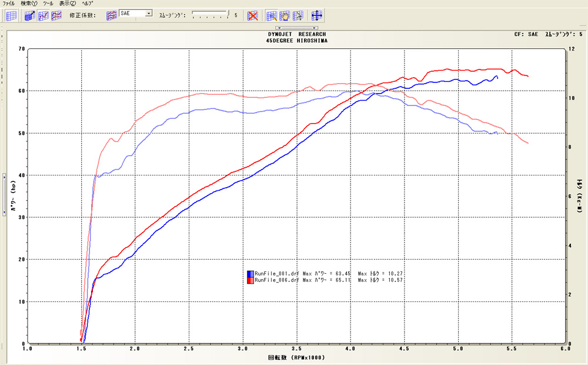The width and height of the screenshot is (588, 365).
Task: Open the ヘルプ menu
Action: pyautogui.click(x=88, y=4)
